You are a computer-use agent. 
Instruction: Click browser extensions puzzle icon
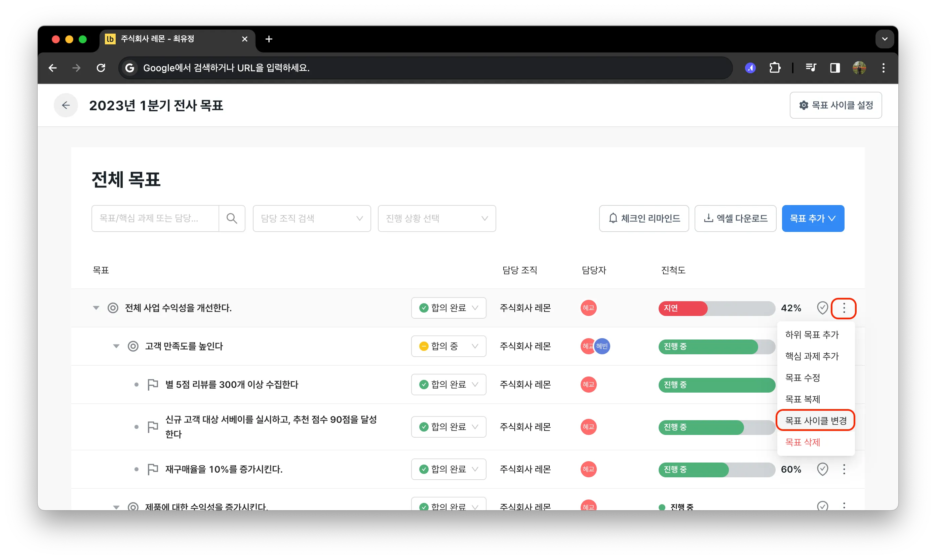(x=775, y=68)
